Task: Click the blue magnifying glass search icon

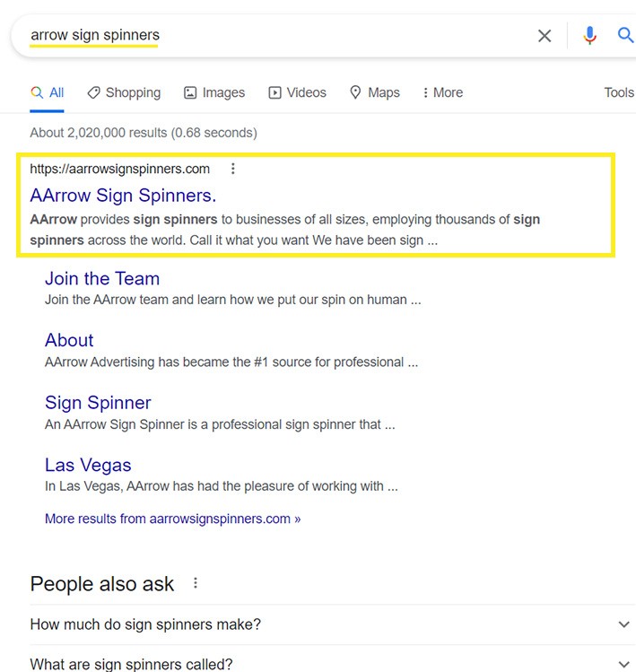Action: [626, 36]
